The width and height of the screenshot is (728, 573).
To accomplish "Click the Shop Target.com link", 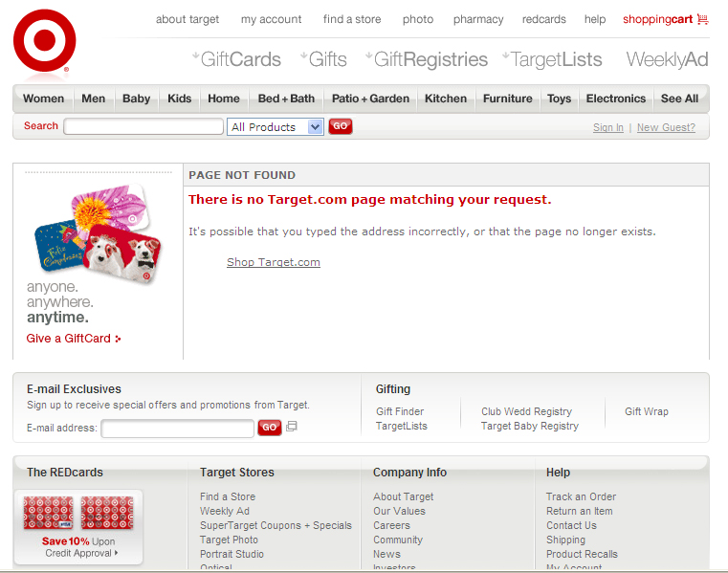I will pyautogui.click(x=274, y=262).
